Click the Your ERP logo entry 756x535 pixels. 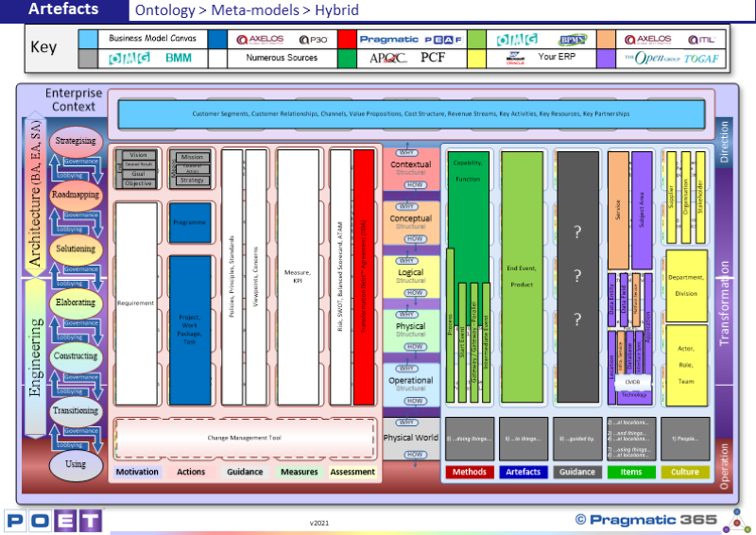coord(541,58)
